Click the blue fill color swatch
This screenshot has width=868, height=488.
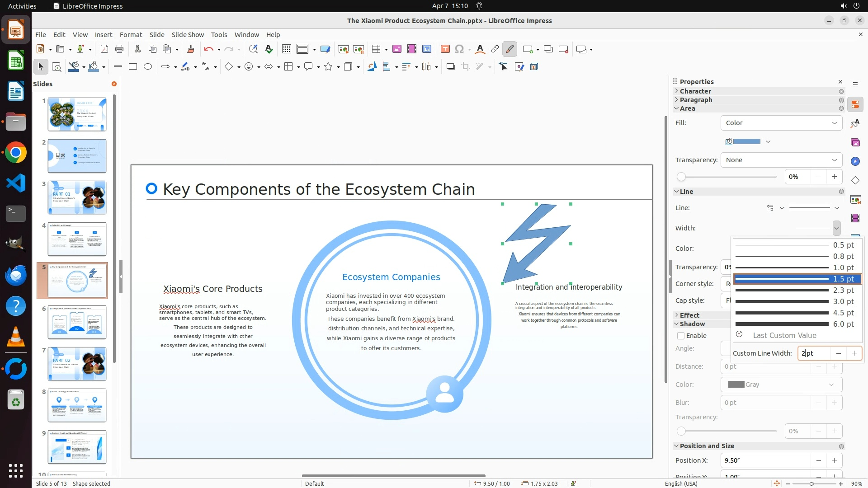(x=746, y=141)
